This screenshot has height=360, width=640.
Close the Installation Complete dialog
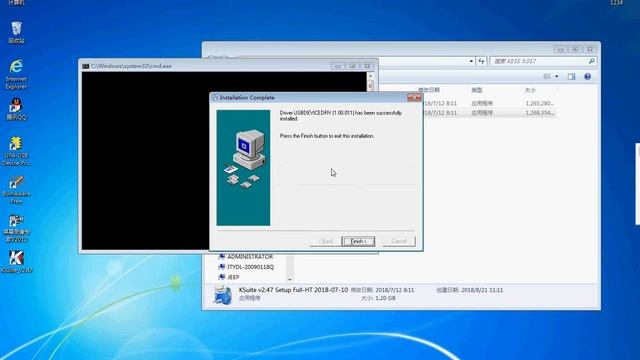point(414,98)
